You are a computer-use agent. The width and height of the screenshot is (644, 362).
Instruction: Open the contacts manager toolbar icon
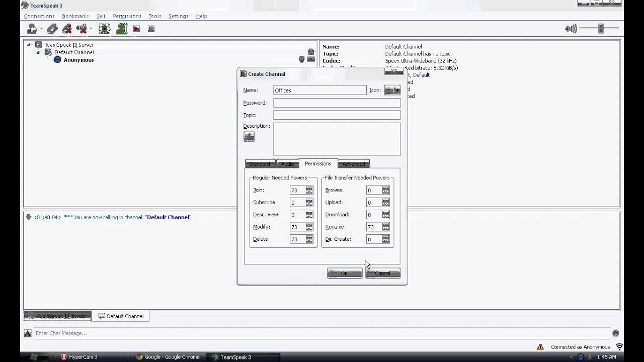click(122, 29)
